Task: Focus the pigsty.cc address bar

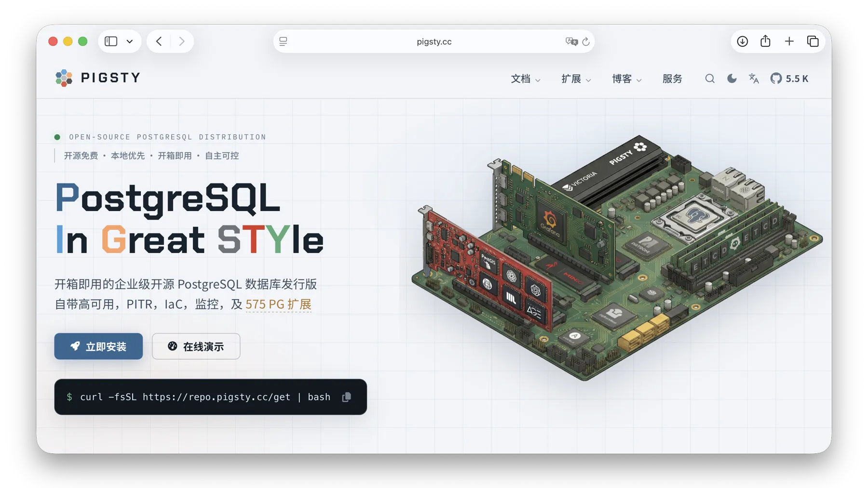Action: tap(434, 41)
